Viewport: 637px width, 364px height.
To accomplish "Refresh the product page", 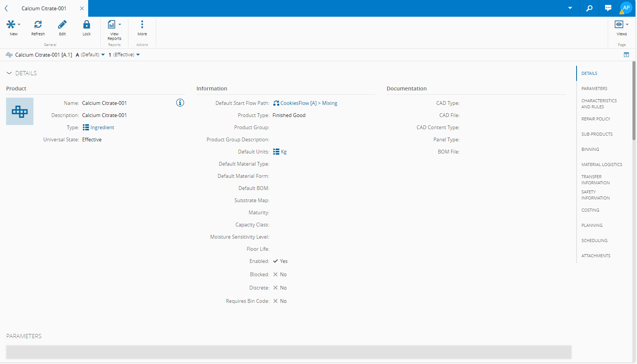I will 38,25.
